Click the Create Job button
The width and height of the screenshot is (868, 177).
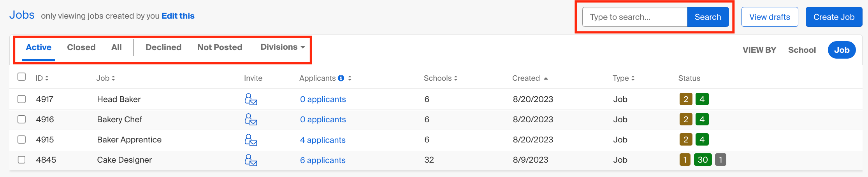(x=834, y=17)
